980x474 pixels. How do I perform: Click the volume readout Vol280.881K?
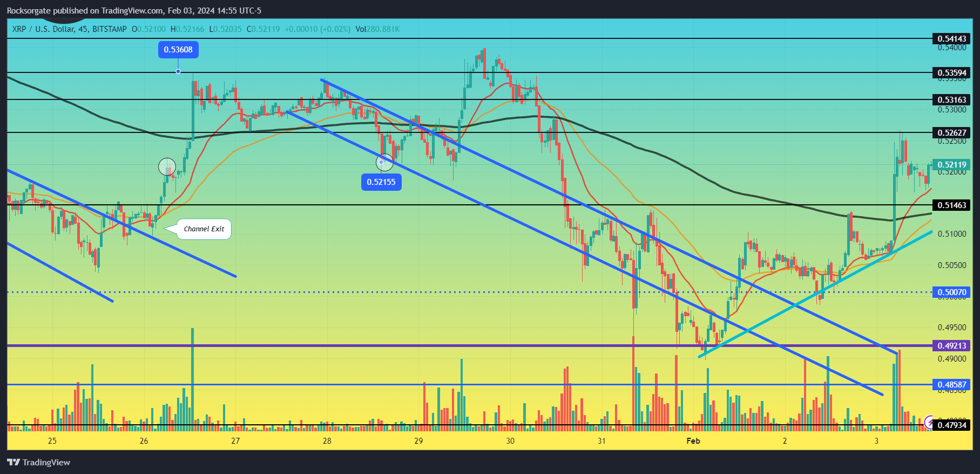click(377, 29)
